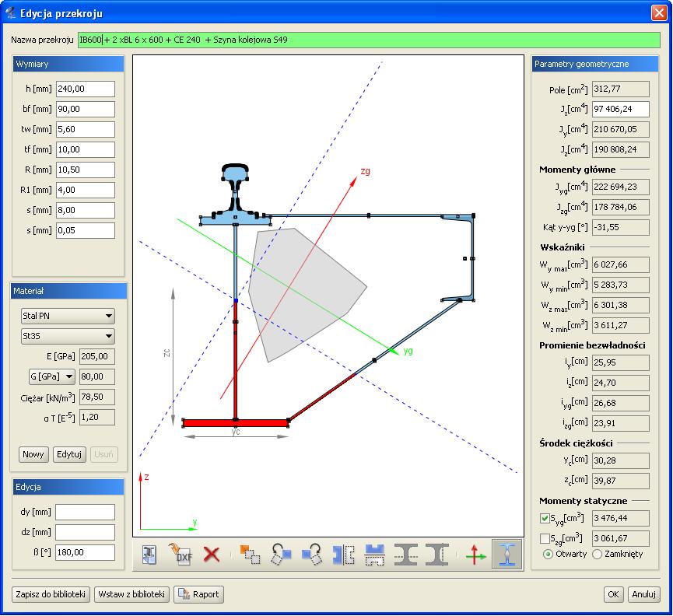Click the bf [mm] input field
The image size is (673, 616).
[86, 109]
